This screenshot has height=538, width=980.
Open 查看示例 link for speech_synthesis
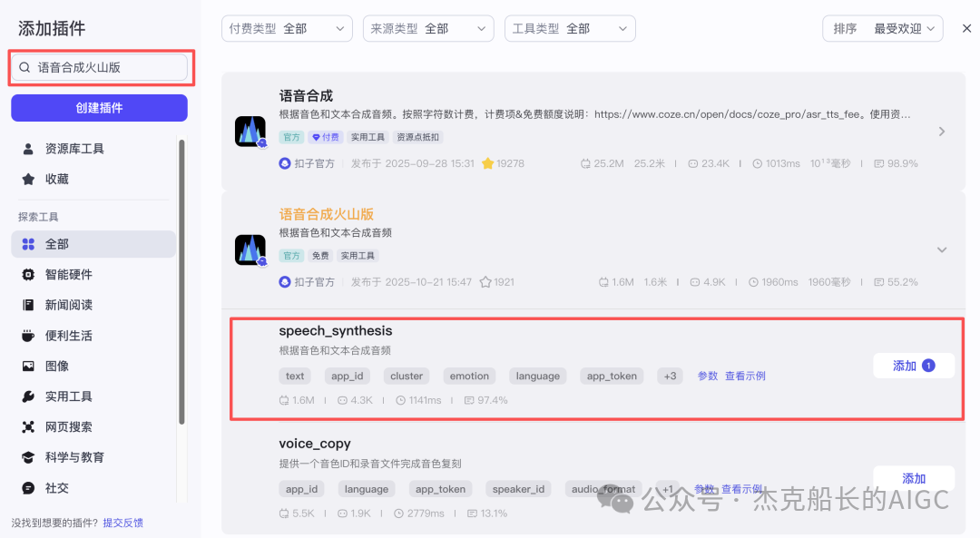tap(745, 377)
